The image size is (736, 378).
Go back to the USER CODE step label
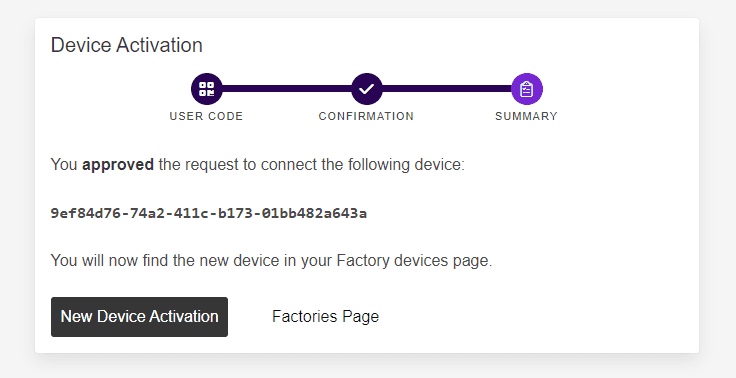(207, 116)
